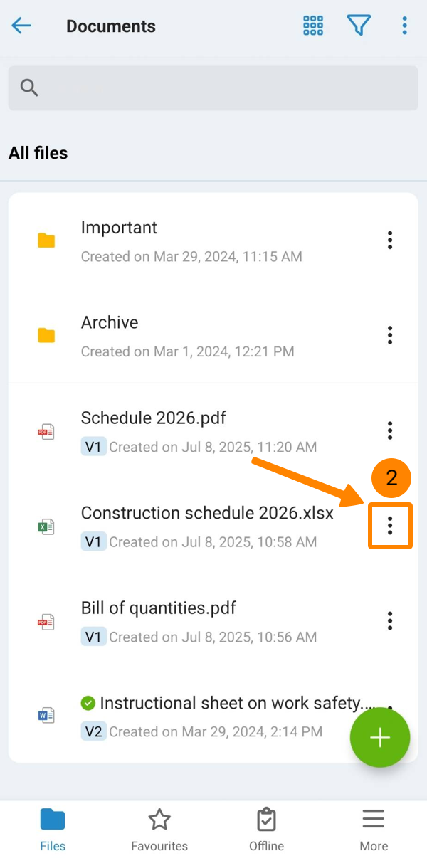
Task: Open header overflow menu
Action: click(404, 26)
